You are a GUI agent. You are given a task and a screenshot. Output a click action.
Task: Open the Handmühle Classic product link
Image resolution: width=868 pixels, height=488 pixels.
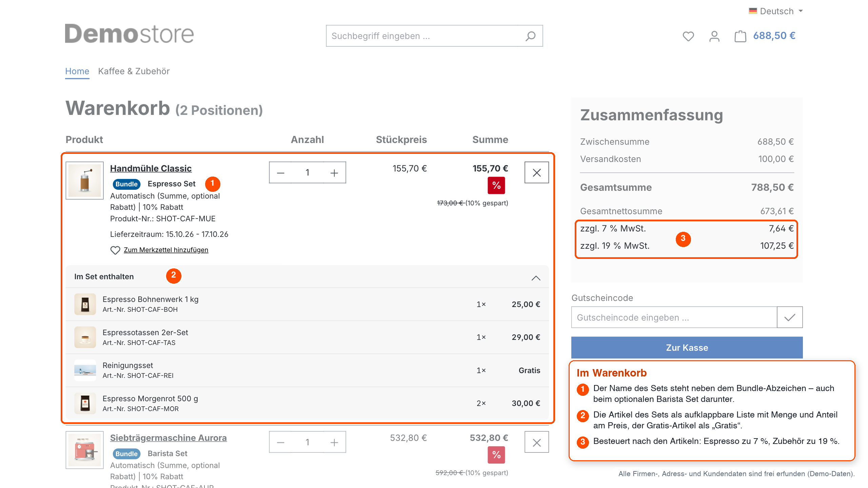click(x=151, y=168)
